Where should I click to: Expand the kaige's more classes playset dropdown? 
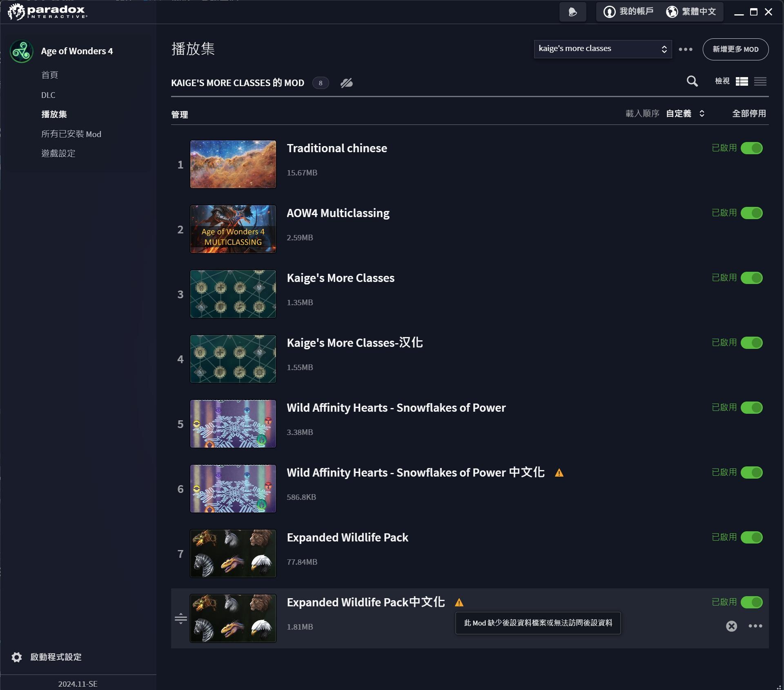click(x=603, y=49)
